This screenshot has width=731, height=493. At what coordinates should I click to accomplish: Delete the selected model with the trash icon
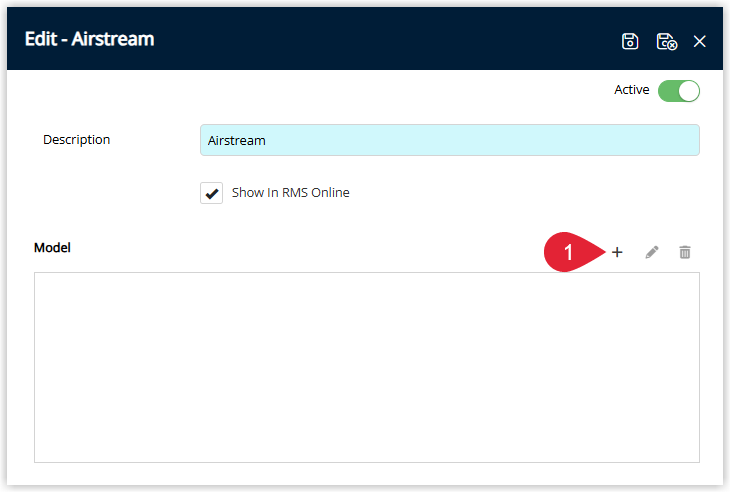(684, 252)
